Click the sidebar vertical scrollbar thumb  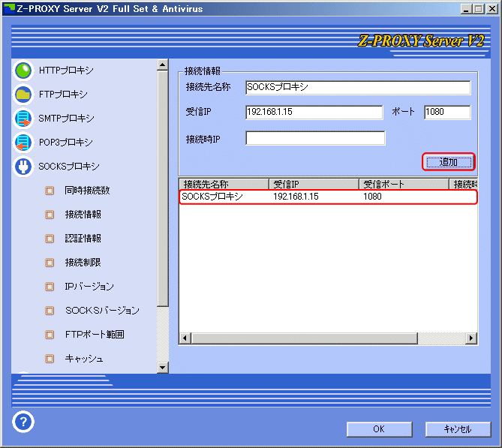click(x=163, y=188)
